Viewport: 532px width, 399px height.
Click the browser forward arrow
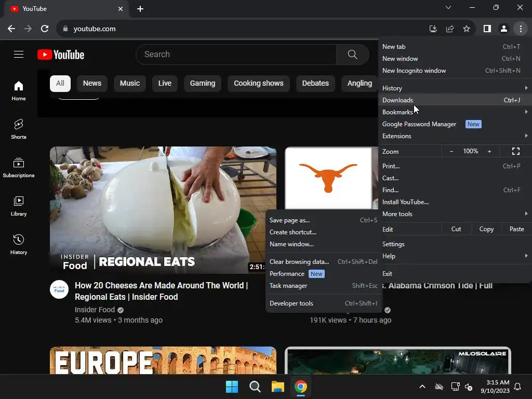pyautogui.click(x=28, y=29)
